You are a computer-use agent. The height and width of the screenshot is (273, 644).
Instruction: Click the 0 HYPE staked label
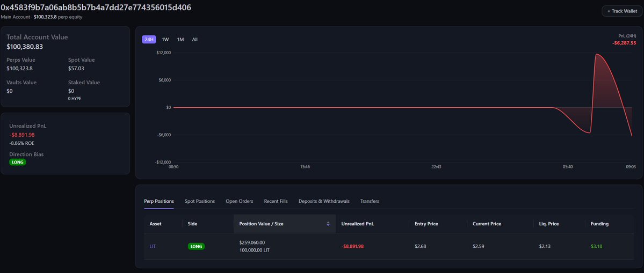click(75, 98)
